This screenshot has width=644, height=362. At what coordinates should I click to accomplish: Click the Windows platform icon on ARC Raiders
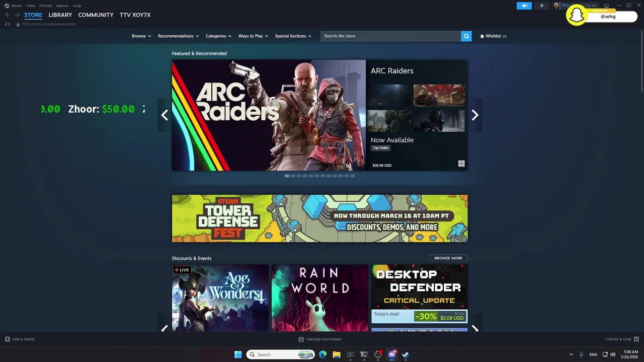(461, 164)
